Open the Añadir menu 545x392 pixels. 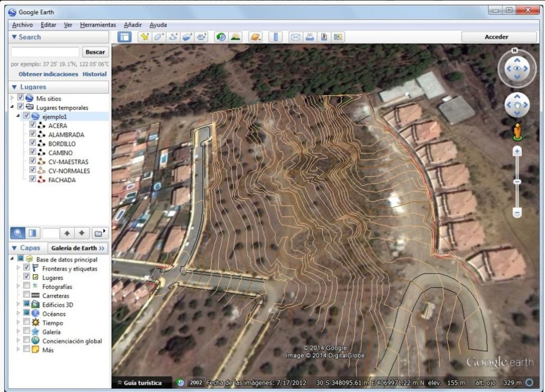pos(132,25)
